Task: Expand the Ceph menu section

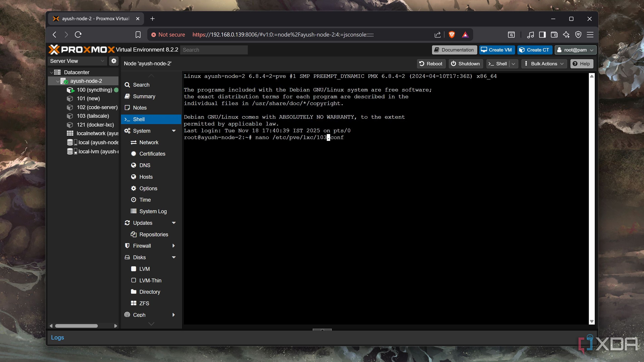Action: 174,315
